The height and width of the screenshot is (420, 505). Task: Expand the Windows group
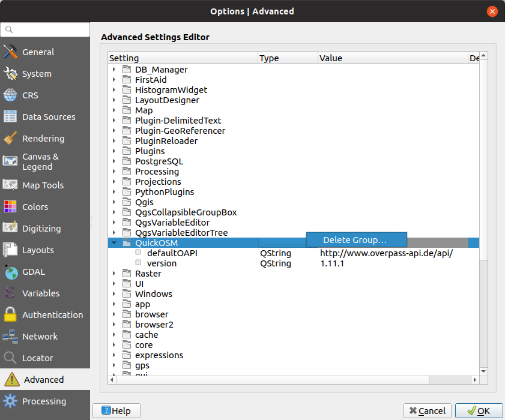pos(113,293)
